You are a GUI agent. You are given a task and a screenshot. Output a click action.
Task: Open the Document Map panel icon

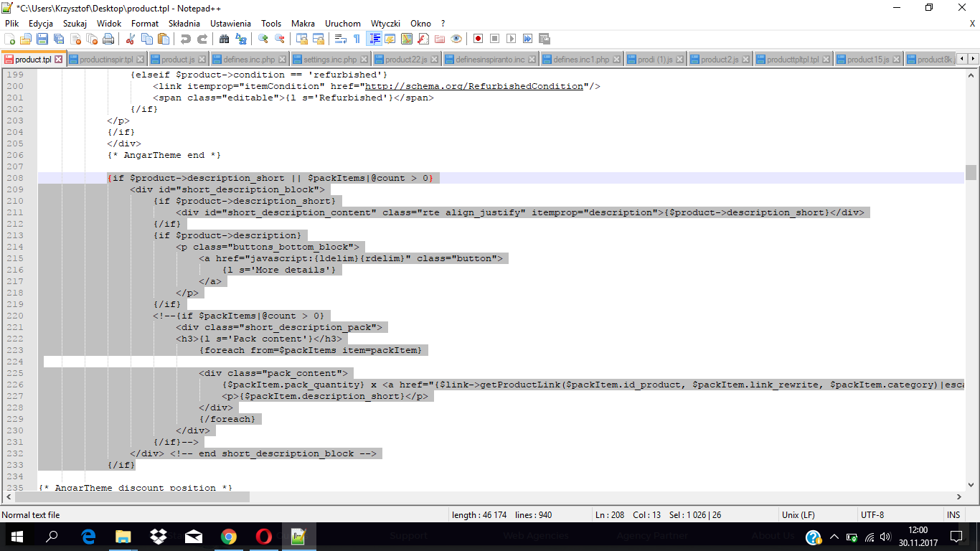pyautogui.click(x=407, y=39)
